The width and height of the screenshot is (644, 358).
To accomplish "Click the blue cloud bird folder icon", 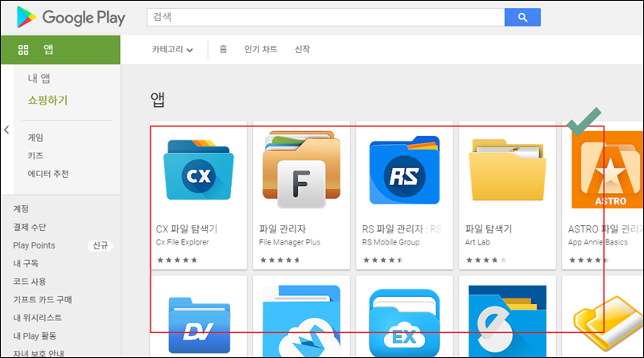I will (x=301, y=321).
